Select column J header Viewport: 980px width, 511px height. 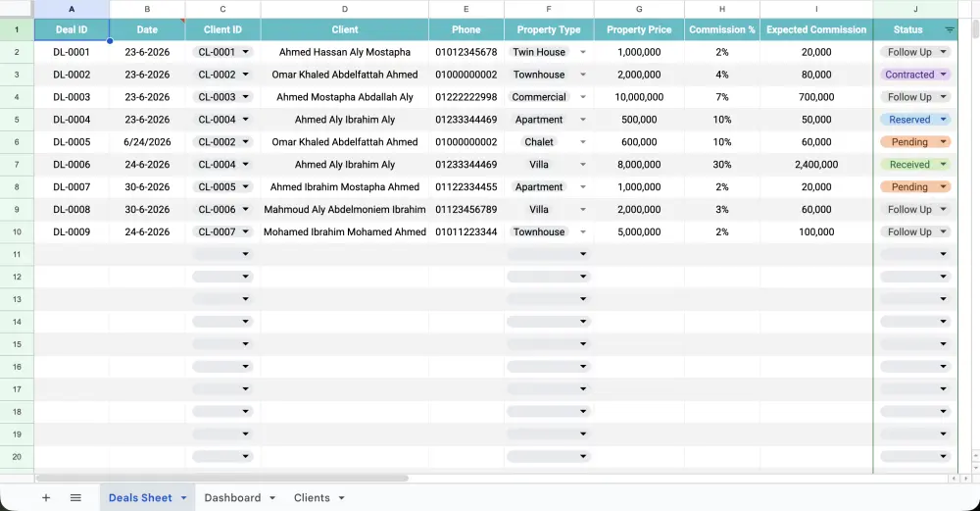pyautogui.click(x=915, y=10)
